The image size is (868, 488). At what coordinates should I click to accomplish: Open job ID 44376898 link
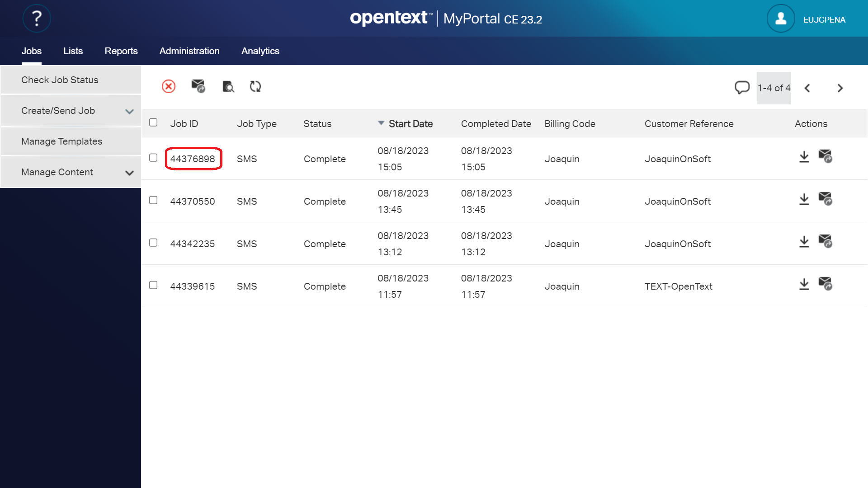pos(193,159)
